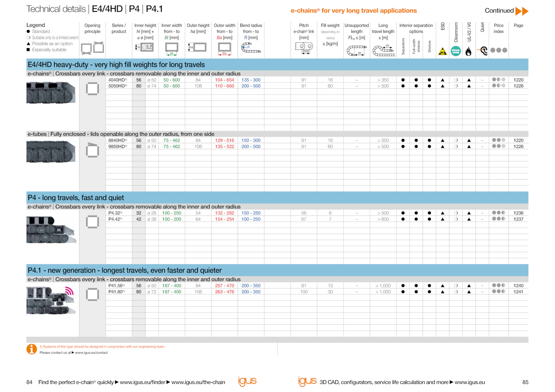This screenshot has height=392, width=555.
Task: Click page number 1241 for P41.80
Action: click(519, 292)
